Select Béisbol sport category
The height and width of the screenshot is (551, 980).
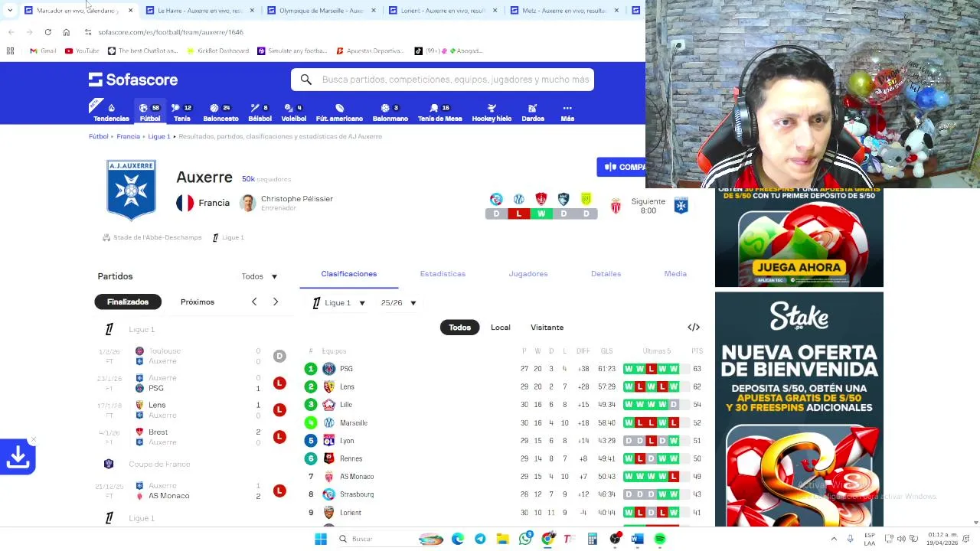click(x=260, y=112)
